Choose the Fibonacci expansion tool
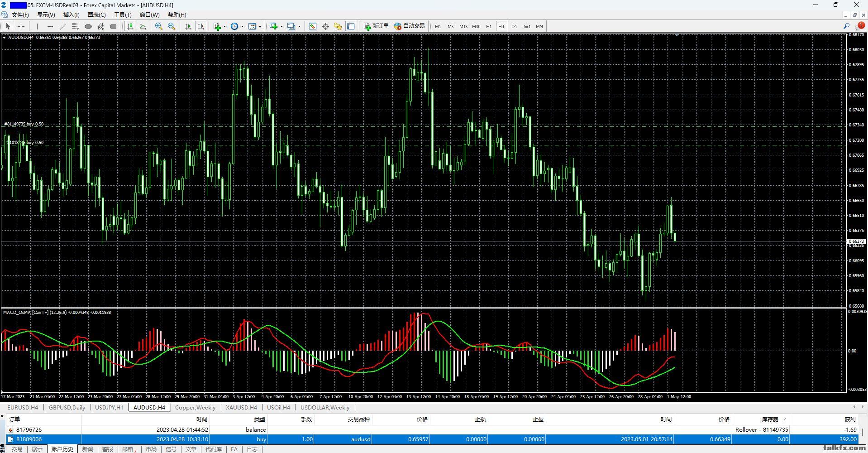Screen dimensions: 868x453 click(101, 26)
